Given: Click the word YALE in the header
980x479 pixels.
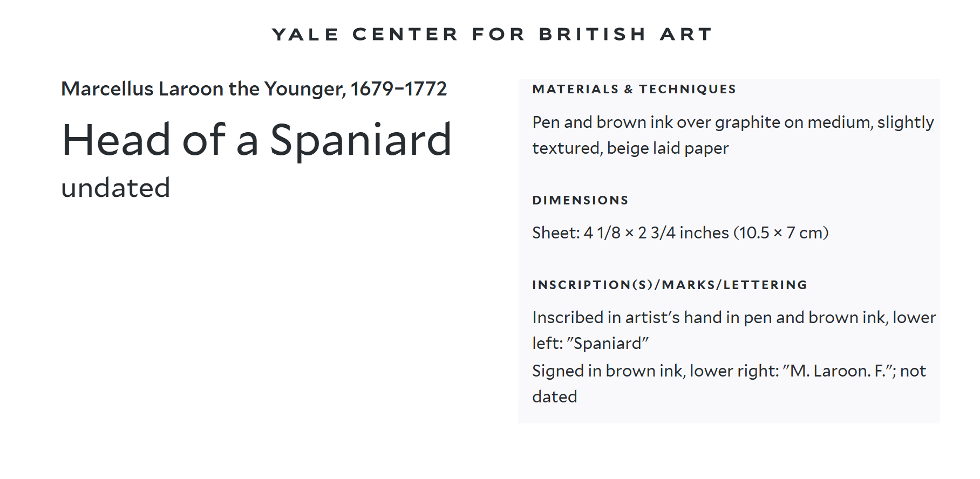Looking at the screenshot, I should tap(305, 35).
